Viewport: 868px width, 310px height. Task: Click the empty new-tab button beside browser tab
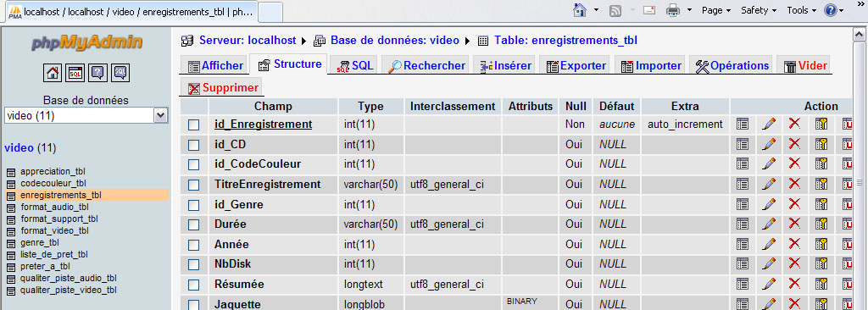[270, 12]
